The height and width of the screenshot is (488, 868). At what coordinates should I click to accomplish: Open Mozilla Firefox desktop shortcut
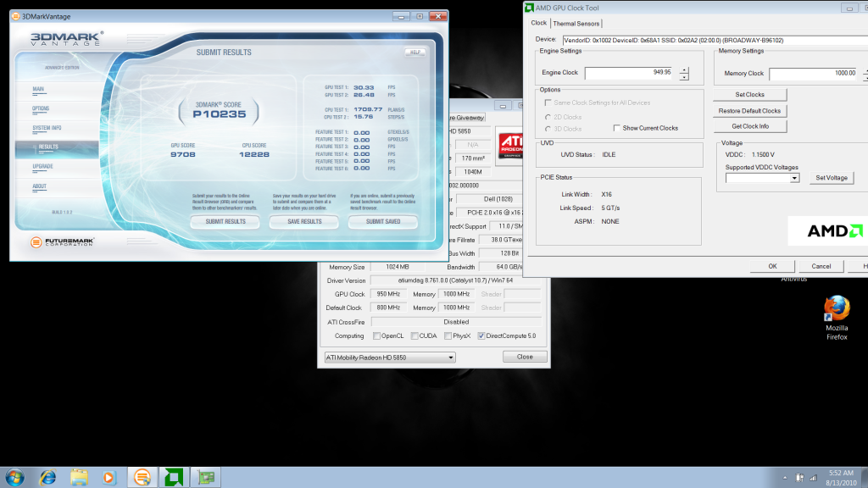tap(837, 318)
